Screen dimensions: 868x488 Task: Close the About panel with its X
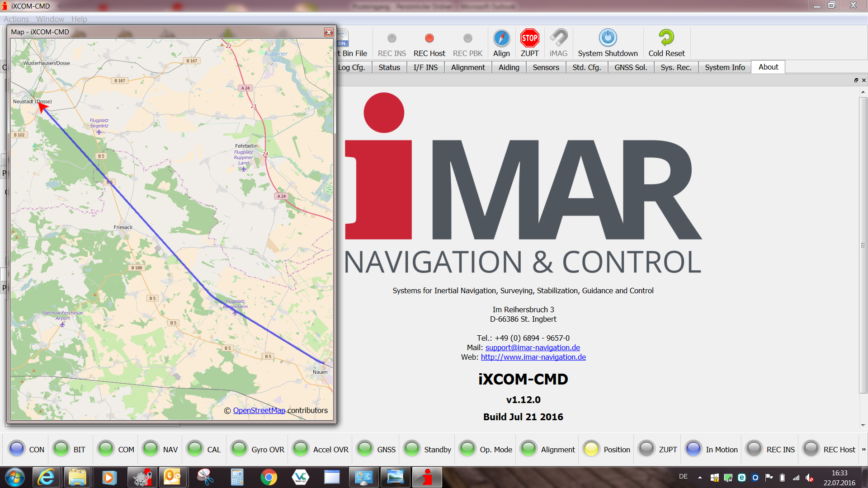[x=864, y=80]
